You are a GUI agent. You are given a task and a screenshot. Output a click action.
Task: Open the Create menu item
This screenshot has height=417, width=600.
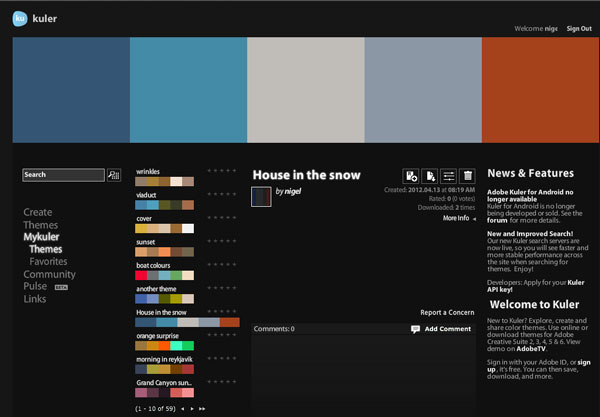[38, 212]
